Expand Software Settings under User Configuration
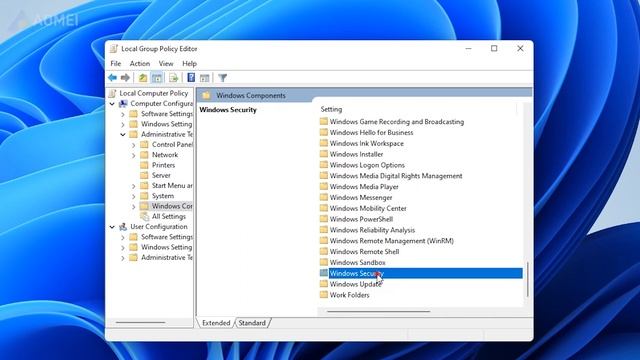Viewport: 640px width, 360px height. coord(123,237)
